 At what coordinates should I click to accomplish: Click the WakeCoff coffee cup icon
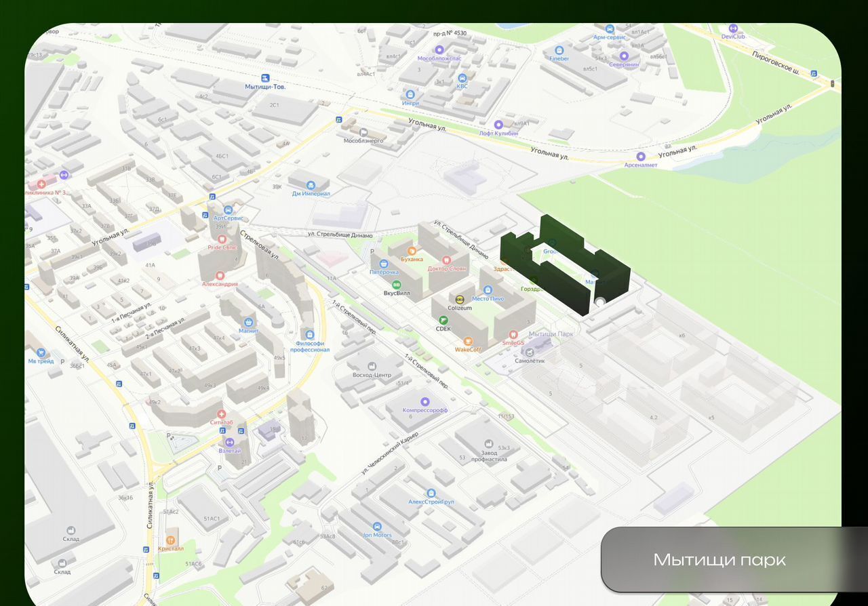[467, 341]
